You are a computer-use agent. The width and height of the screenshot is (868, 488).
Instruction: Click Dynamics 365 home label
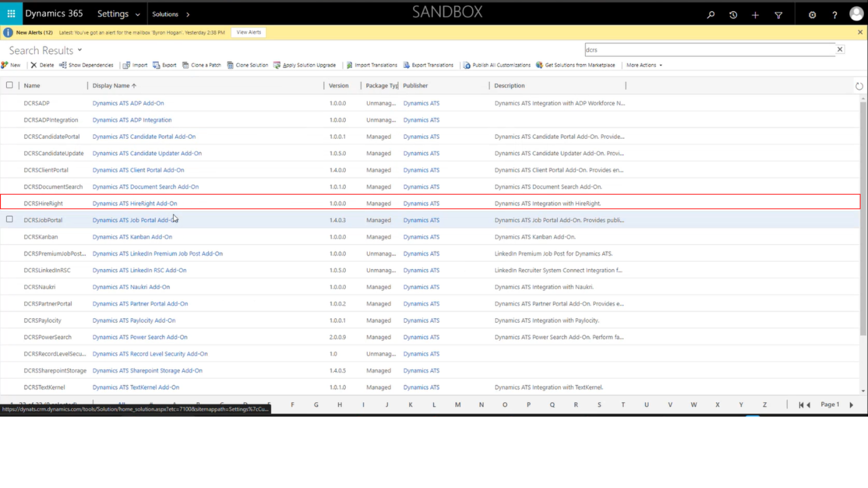coord(54,14)
